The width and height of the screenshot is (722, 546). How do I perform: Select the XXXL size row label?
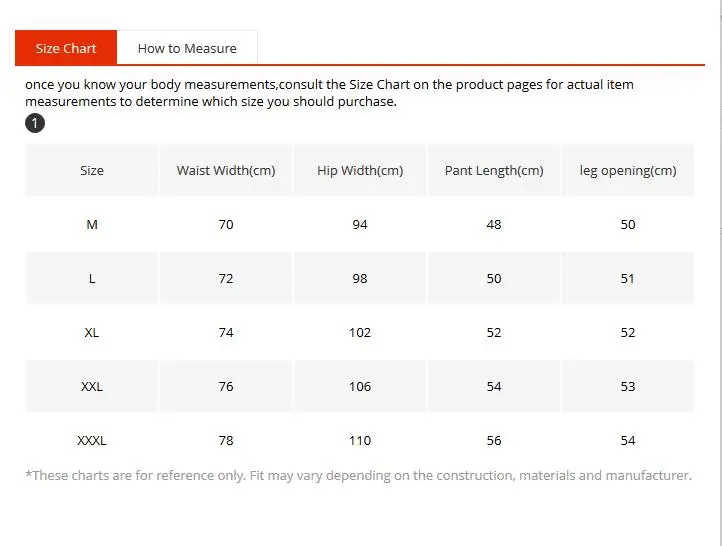pos(92,440)
